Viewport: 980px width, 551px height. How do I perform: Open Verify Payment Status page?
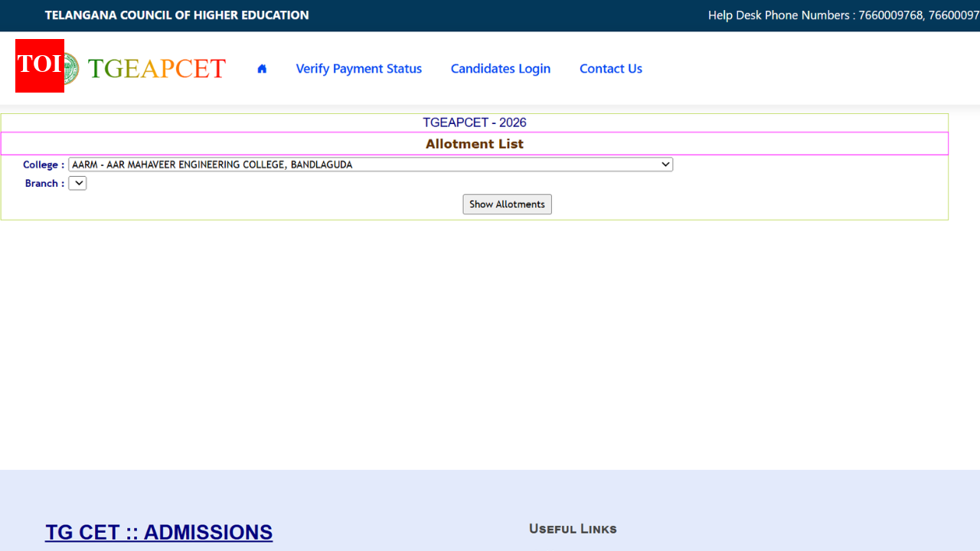pos(359,69)
